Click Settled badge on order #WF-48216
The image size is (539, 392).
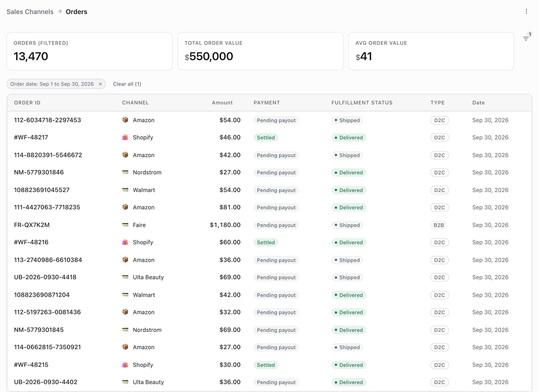[266, 242]
